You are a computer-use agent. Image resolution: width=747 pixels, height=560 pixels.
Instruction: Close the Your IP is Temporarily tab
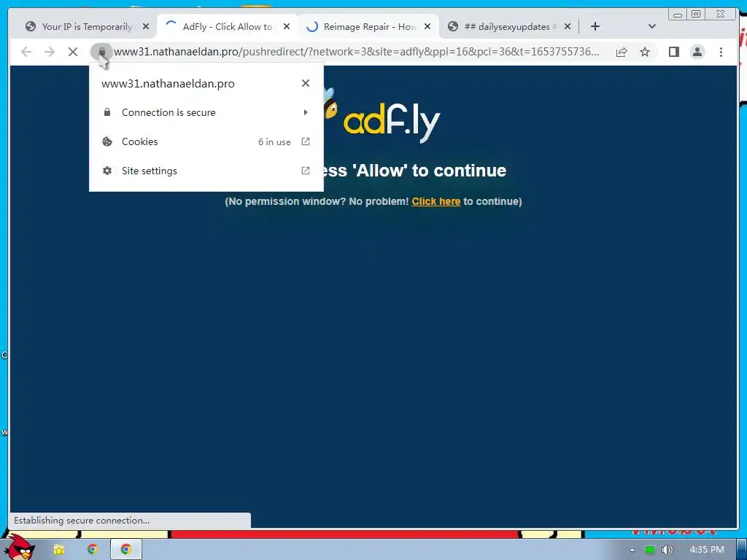click(x=146, y=27)
